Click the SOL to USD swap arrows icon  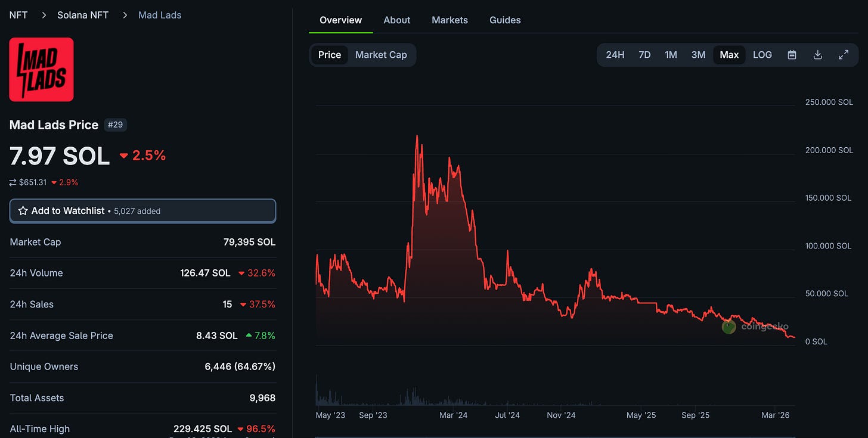(13, 182)
